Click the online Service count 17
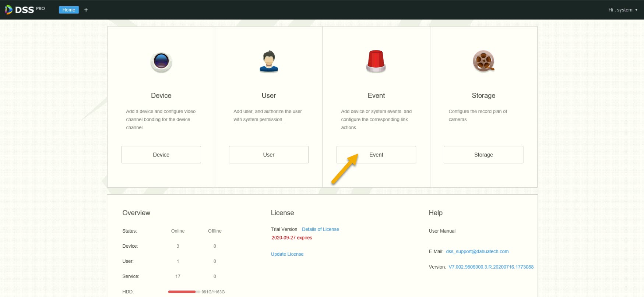Image resolution: width=644 pixels, height=297 pixels. (x=178, y=276)
